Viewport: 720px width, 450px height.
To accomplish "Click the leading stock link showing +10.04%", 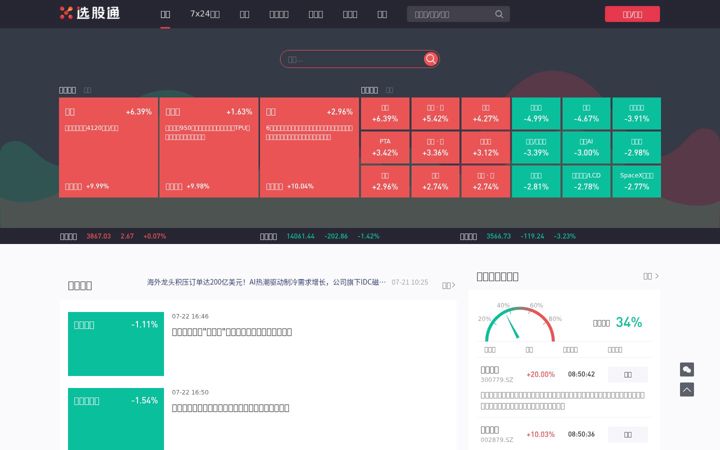I will (x=290, y=186).
